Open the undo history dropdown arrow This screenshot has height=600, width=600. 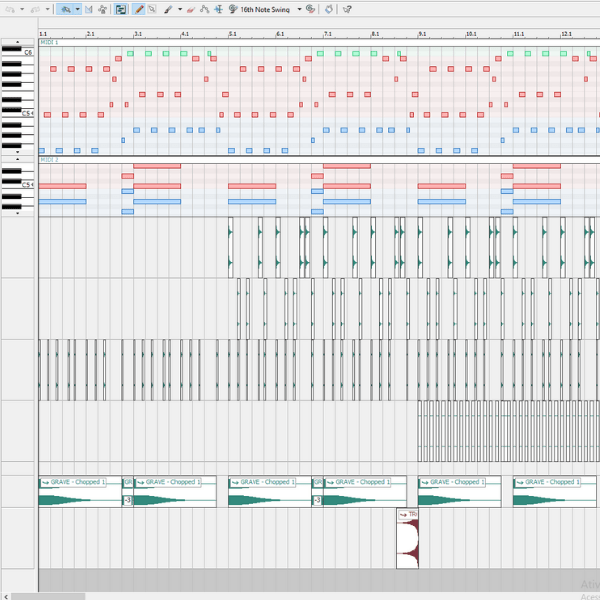[x=21, y=8]
